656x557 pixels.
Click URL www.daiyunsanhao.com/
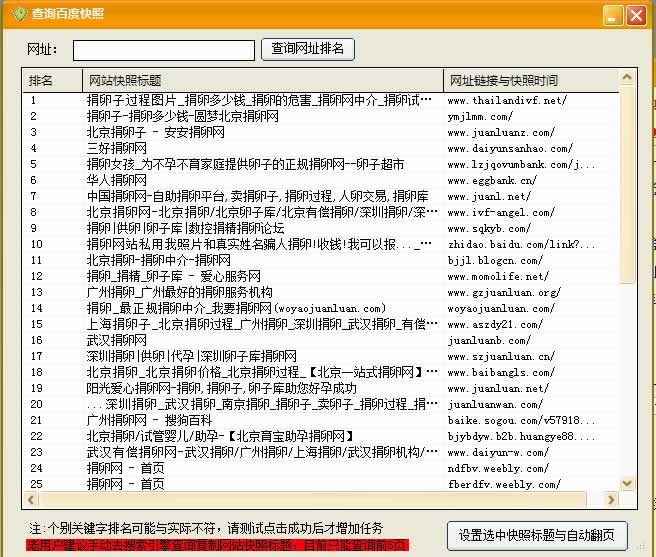click(510, 149)
